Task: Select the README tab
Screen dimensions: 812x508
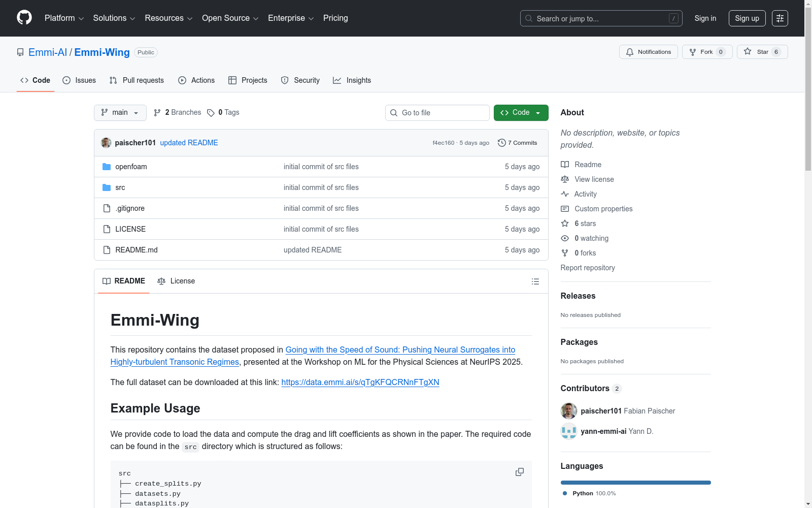Action: 124,281
